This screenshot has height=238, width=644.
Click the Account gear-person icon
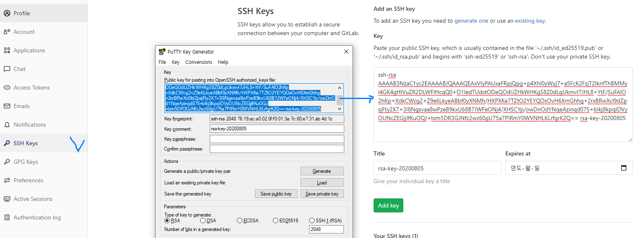coord(7,32)
